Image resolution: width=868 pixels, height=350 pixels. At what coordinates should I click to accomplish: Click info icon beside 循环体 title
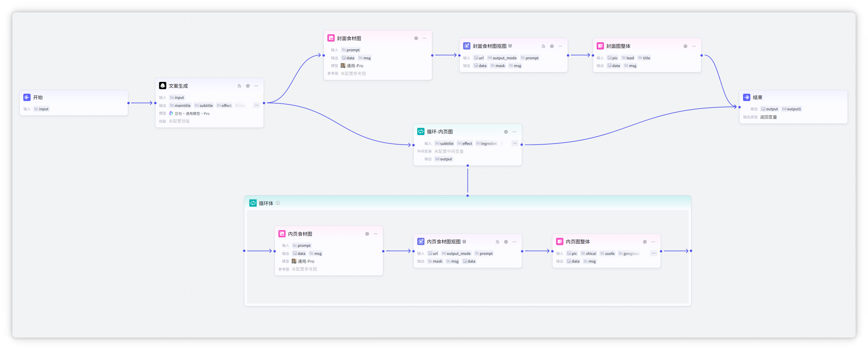[x=278, y=203]
